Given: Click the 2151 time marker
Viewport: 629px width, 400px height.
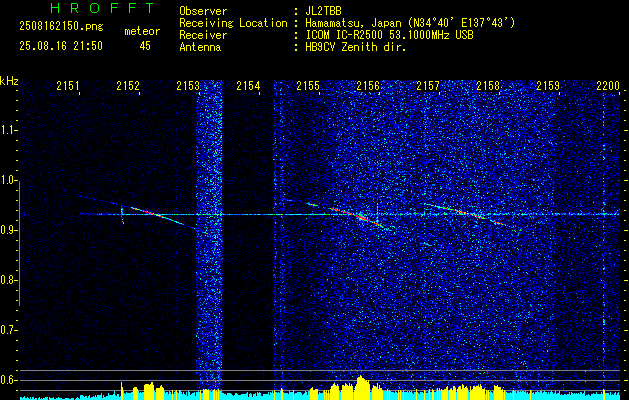Looking at the screenshot, I should click(68, 86).
